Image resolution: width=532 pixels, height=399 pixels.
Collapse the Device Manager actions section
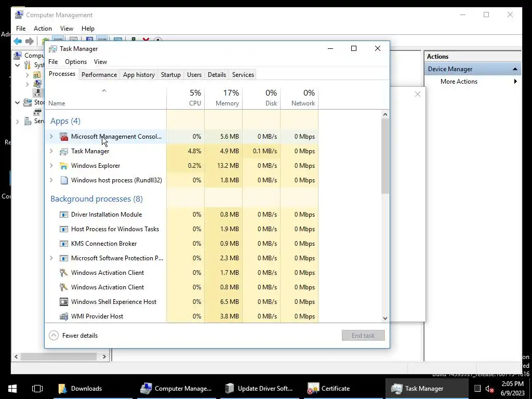coord(515,69)
